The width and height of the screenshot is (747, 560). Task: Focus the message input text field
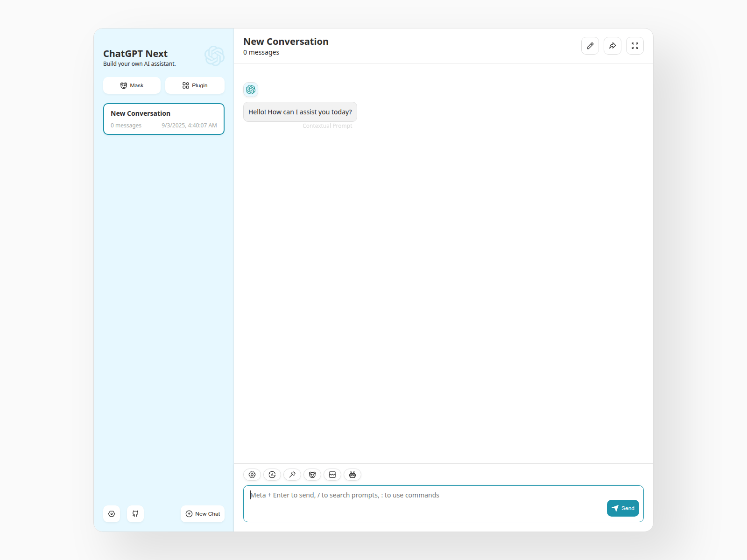click(x=444, y=504)
